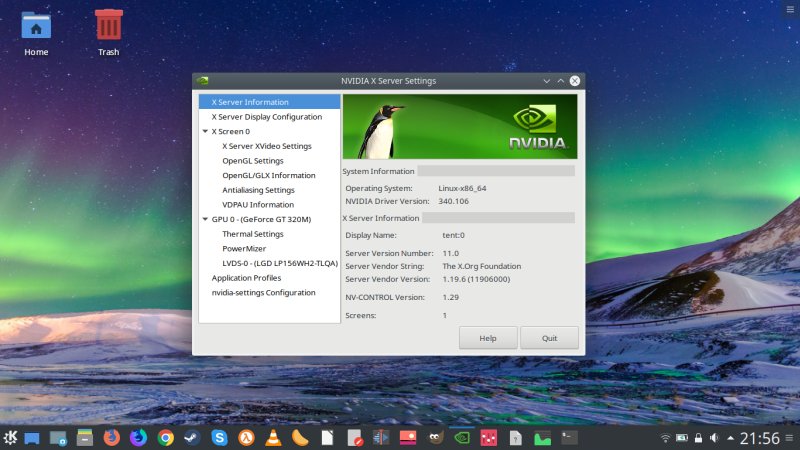Maximize the NVIDIA X Server Settings window
Screen dimensions: 800x450
[x=560, y=81]
